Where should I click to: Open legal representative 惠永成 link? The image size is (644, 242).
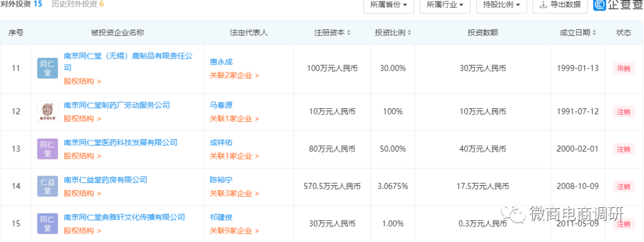tap(221, 62)
